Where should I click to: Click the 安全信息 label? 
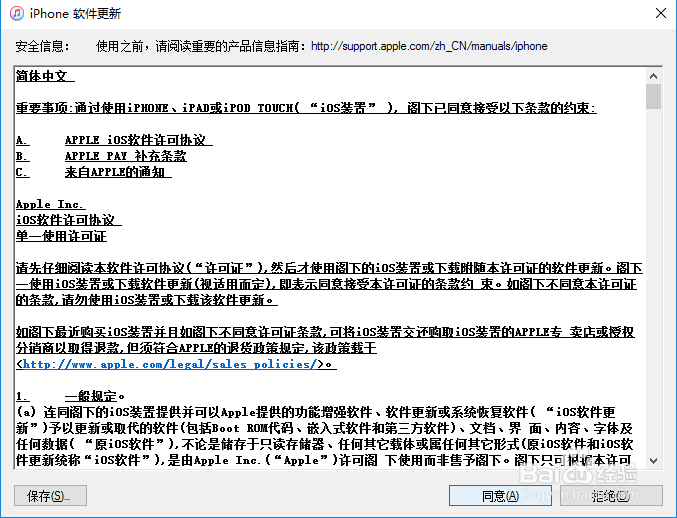pos(42,46)
